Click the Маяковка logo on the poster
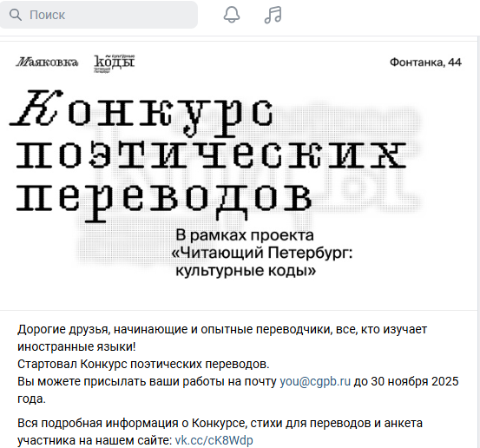Image resolution: width=480 pixels, height=448 pixels. coord(47,63)
